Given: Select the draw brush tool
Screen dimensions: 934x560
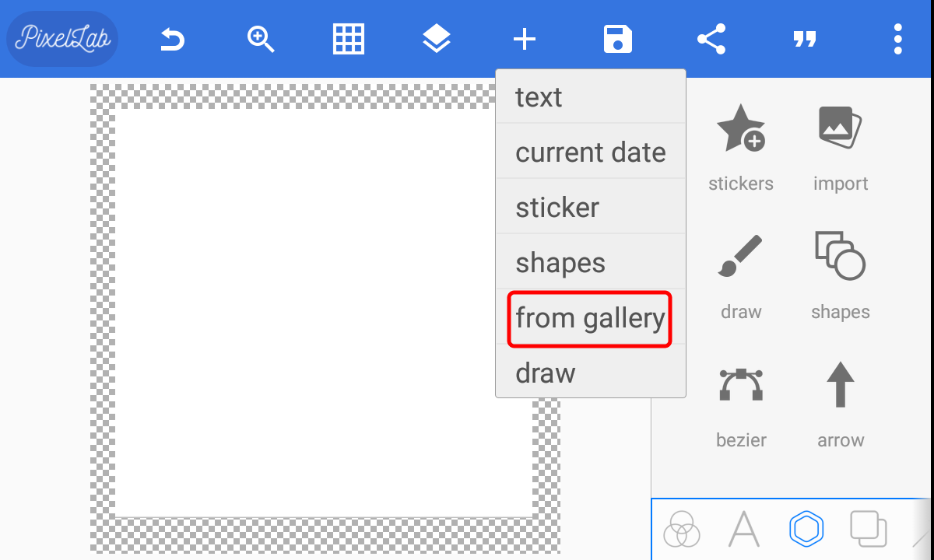Looking at the screenshot, I should coord(741,257).
